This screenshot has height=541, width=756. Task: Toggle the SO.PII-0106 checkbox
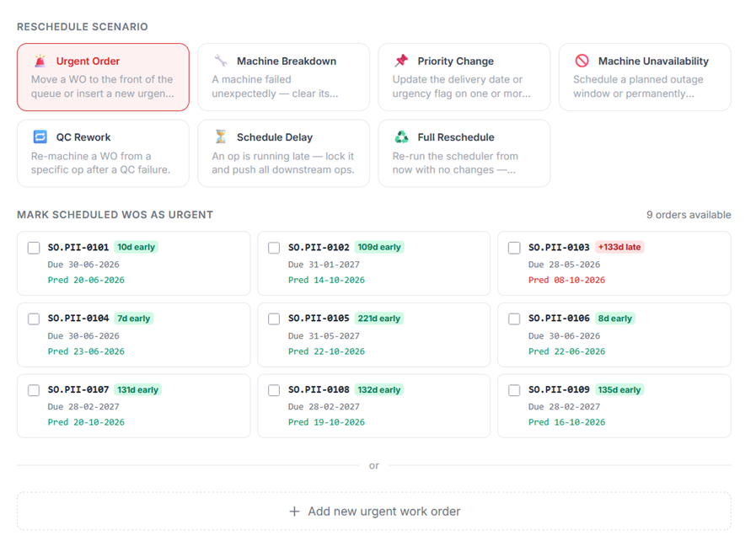[514, 319]
